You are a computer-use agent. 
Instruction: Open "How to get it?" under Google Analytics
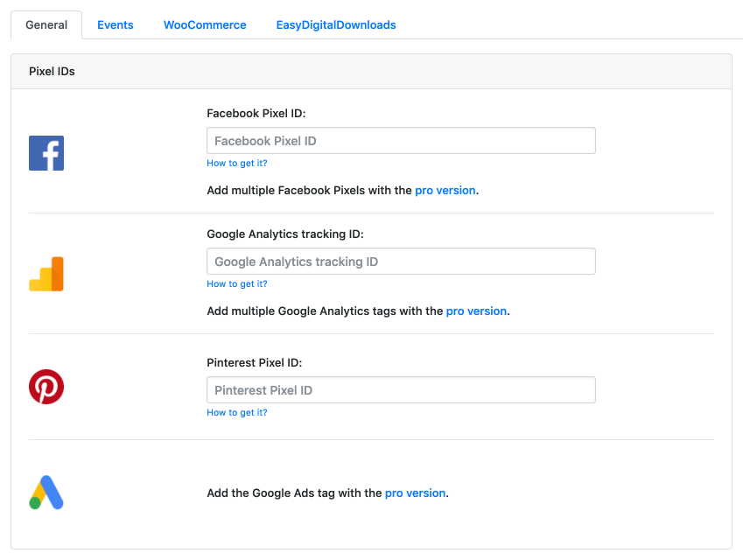click(237, 284)
